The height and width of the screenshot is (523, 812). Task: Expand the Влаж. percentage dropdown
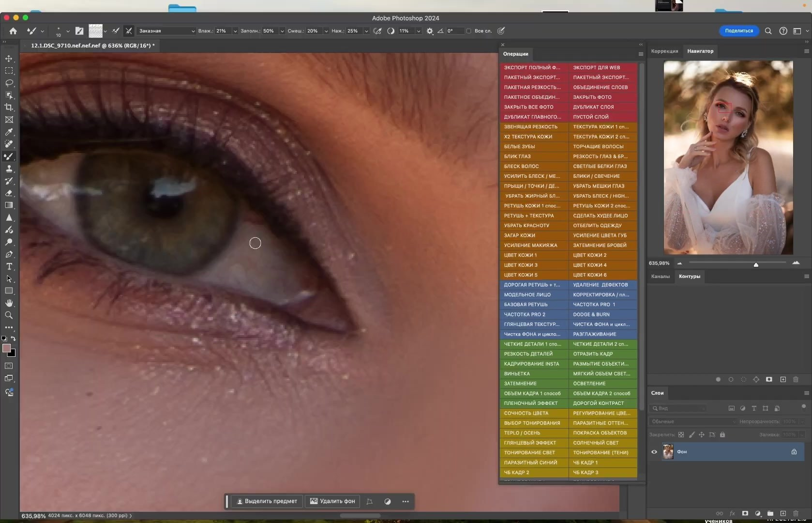[x=235, y=31]
